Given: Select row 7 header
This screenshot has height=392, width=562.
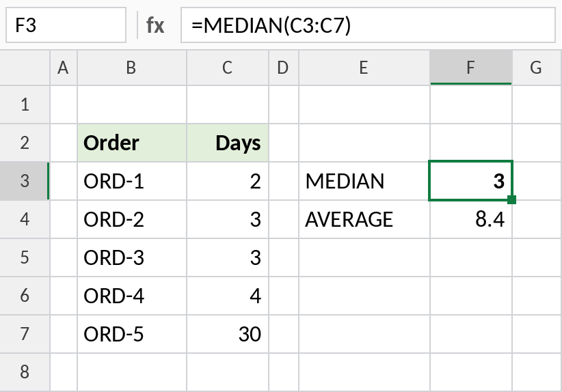Looking at the screenshot, I should click(25, 334).
